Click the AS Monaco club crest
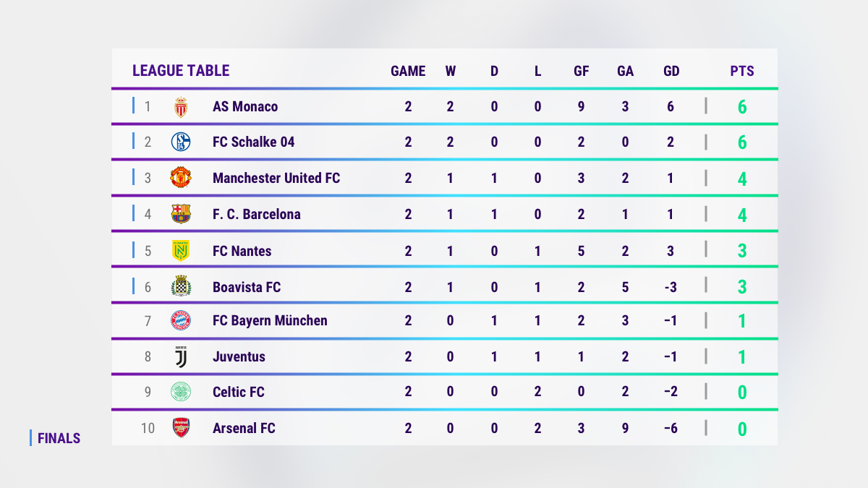868x488 pixels. coord(181,107)
